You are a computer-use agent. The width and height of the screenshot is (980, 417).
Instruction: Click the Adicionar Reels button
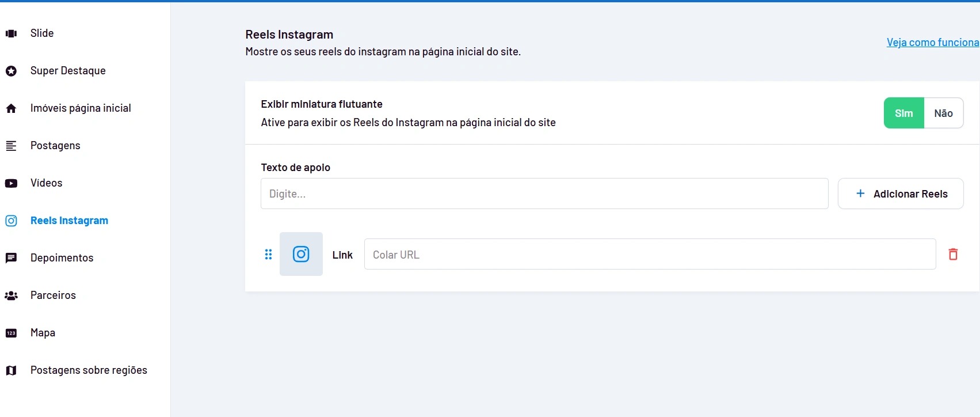(x=901, y=194)
